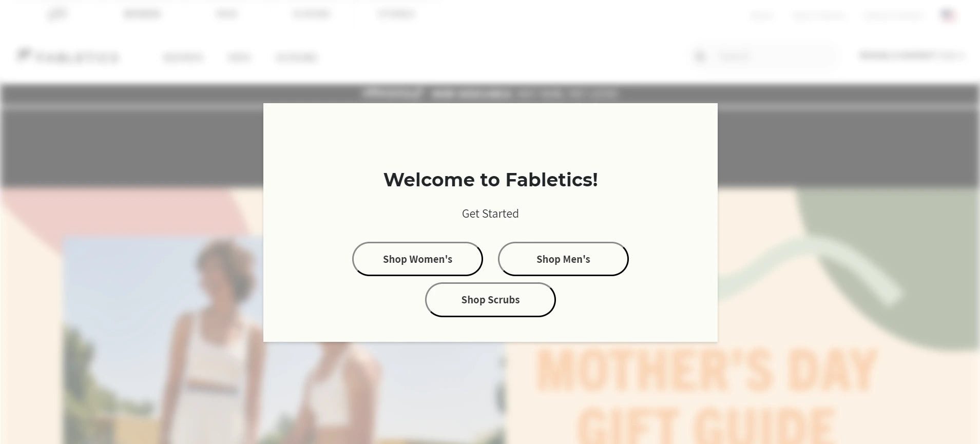Screen dimensions: 980x444
Task: Click the Sign In link at top right
Action: (762, 15)
